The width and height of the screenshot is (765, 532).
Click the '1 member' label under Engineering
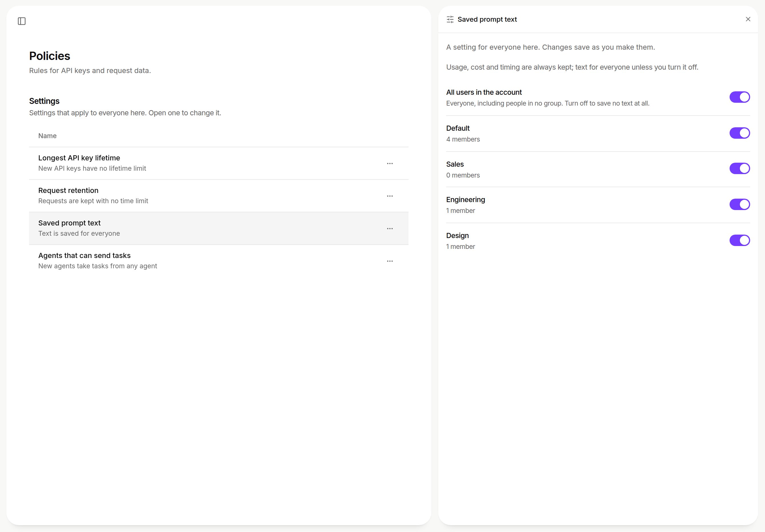[460, 211]
